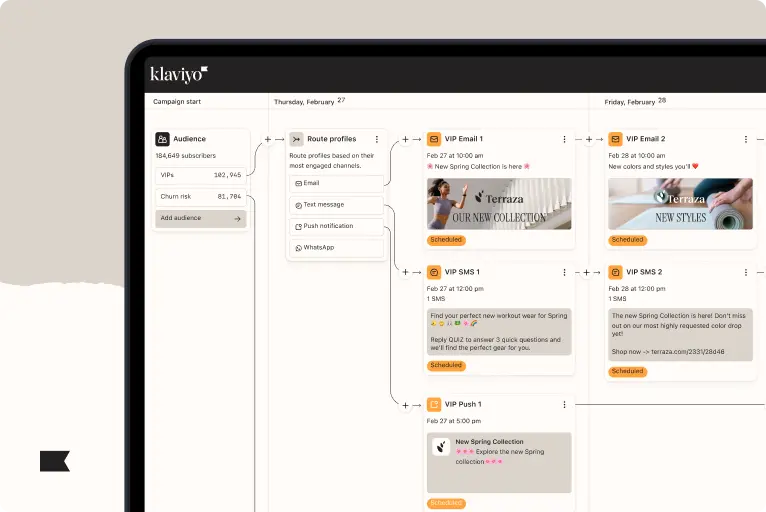This screenshot has height=512, width=766.
Task: Click the Text message channel icon
Action: coord(298,206)
